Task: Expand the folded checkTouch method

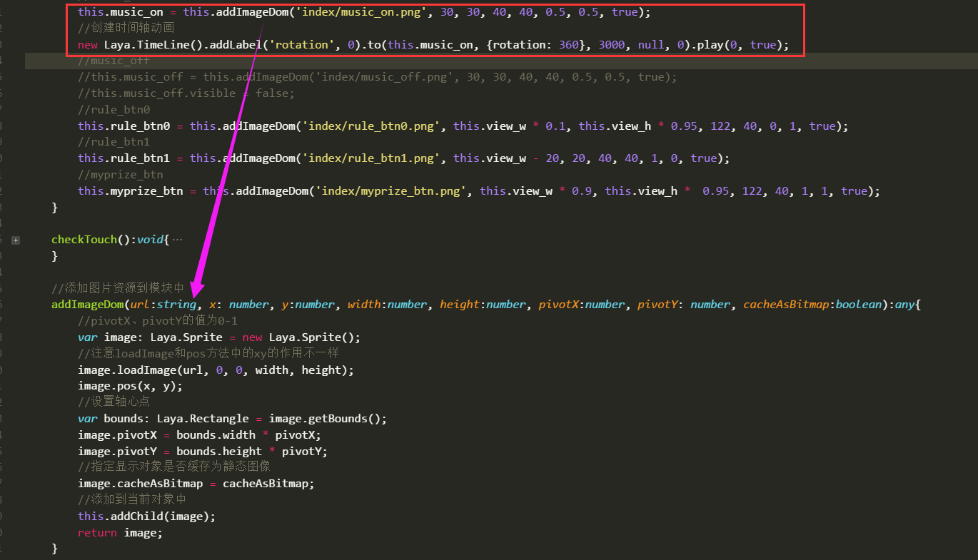Action: [16, 240]
